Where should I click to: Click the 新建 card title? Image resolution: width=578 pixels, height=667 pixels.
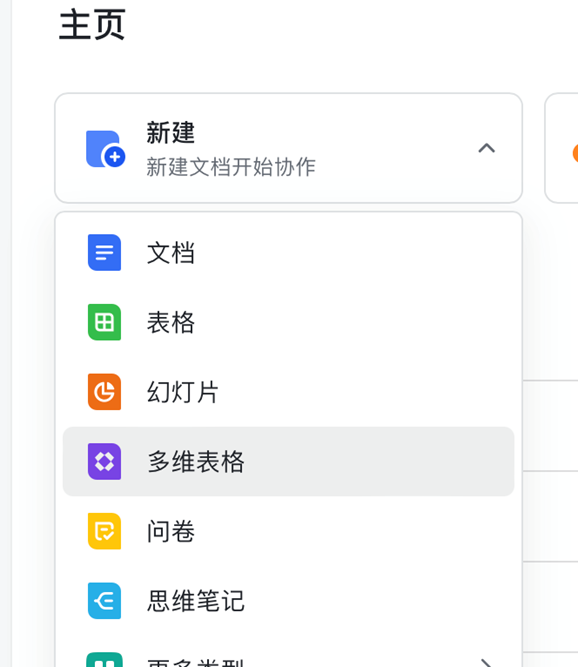171,133
